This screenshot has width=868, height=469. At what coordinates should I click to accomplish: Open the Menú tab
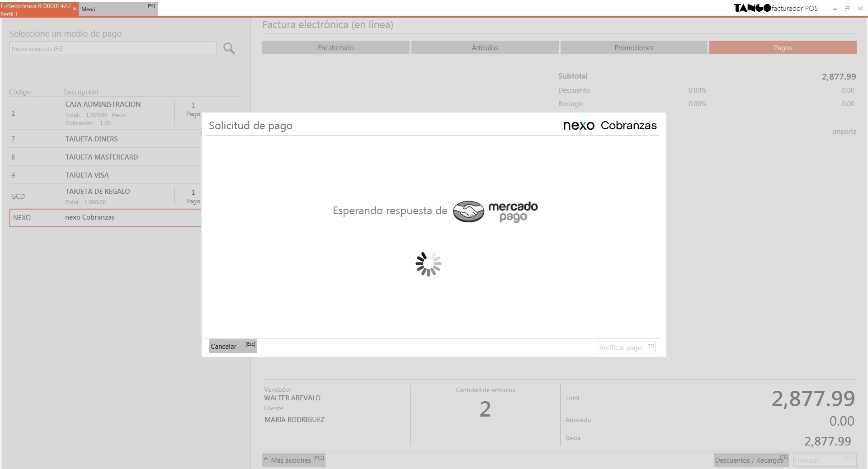(118, 9)
